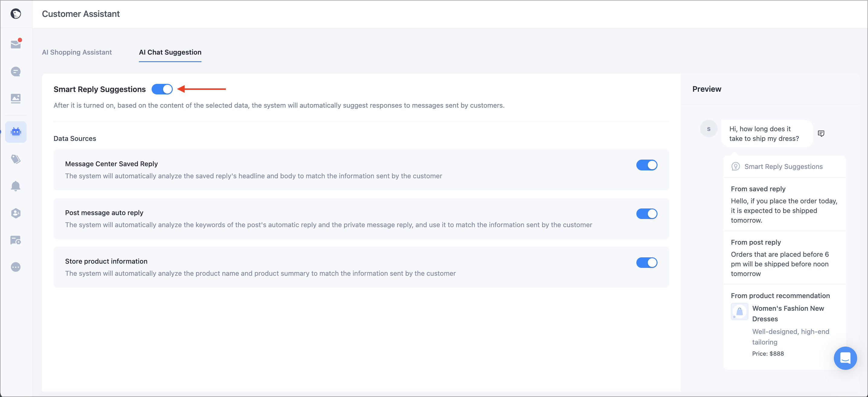This screenshot has height=397, width=868.
Task: Click the 'Post message auto reply' title
Action: point(104,213)
